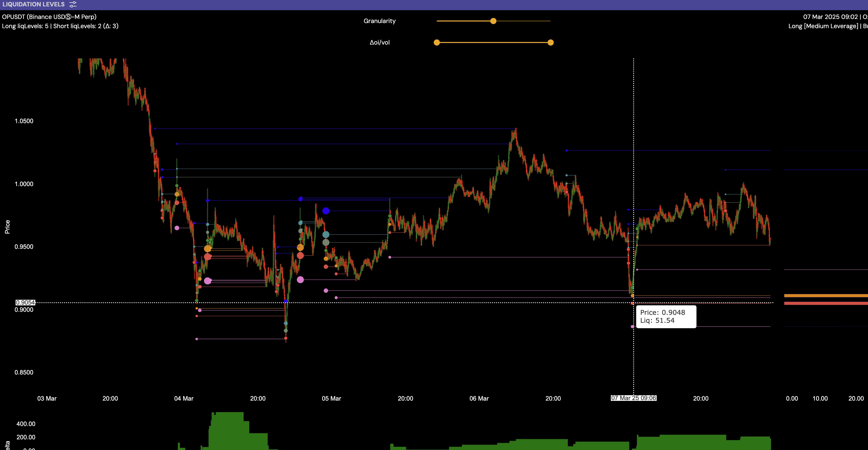868x450 pixels.
Task: Click the 0.9054 crosshair price label
Action: tap(26, 303)
